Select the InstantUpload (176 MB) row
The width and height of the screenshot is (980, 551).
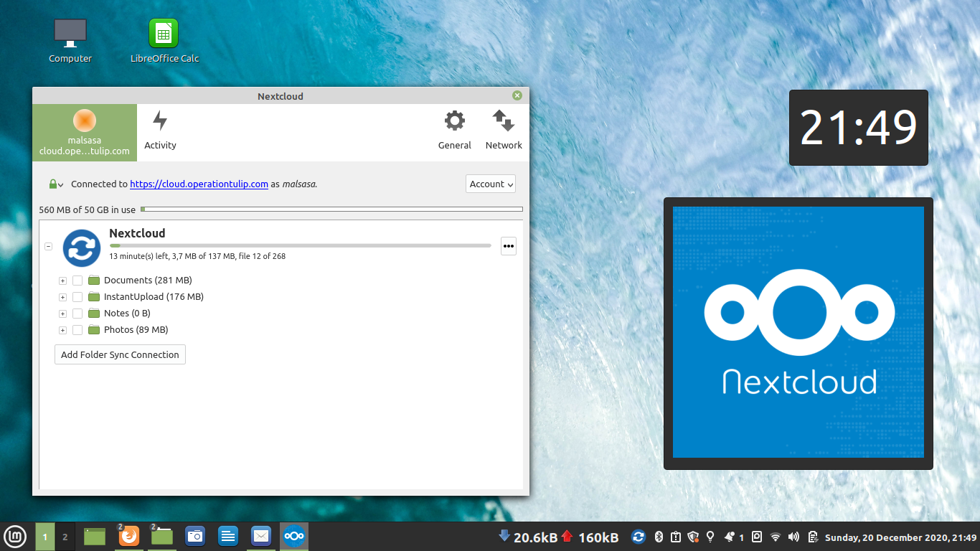tap(154, 297)
